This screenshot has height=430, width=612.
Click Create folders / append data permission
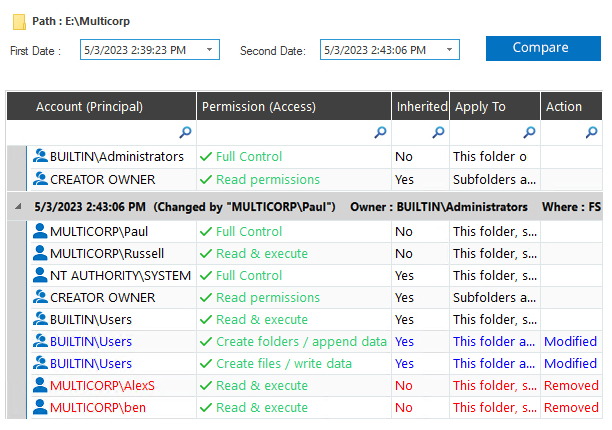click(301, 341)
